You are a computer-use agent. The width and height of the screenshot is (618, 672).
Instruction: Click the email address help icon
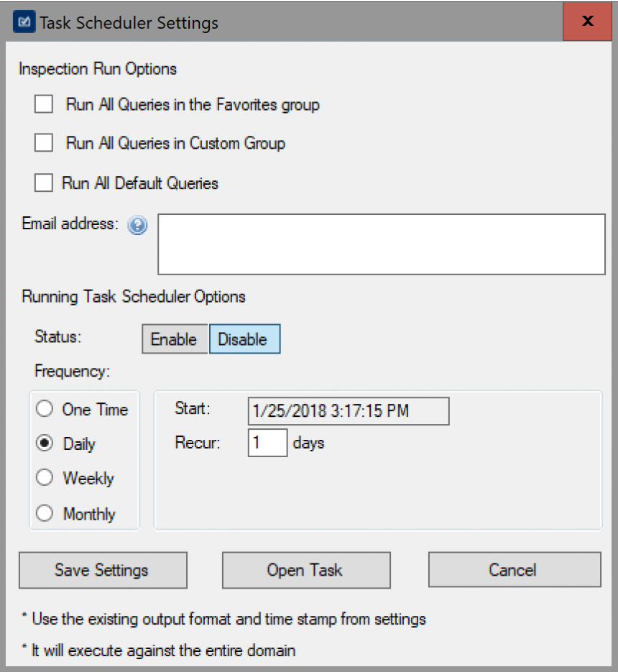point(137,225)
